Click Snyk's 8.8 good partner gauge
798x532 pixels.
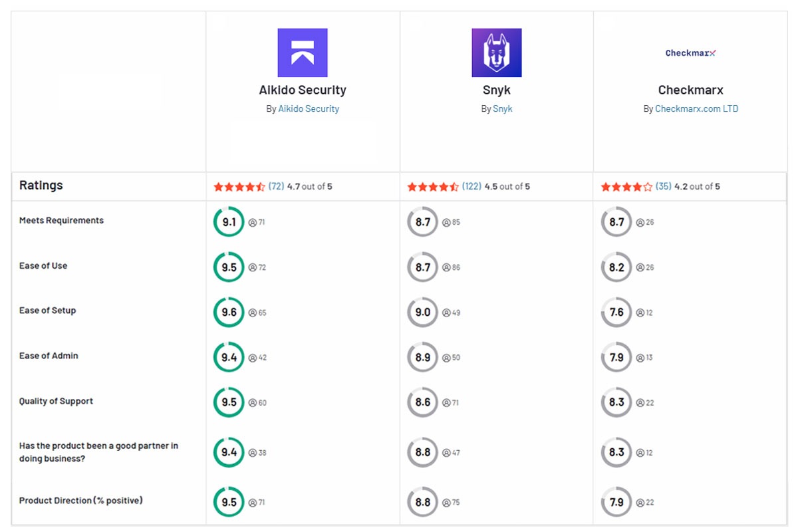click(423, 452)
